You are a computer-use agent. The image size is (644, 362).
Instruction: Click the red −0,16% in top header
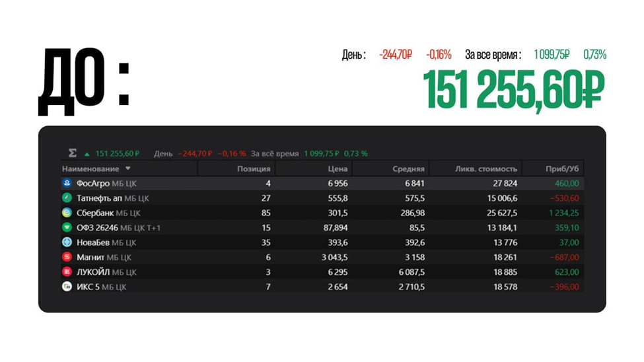tap(439, 54)
